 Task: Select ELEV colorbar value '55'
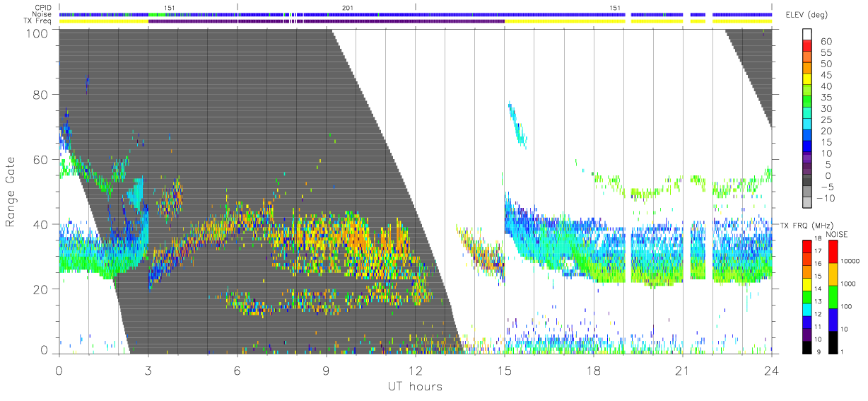tap(825, 53)
